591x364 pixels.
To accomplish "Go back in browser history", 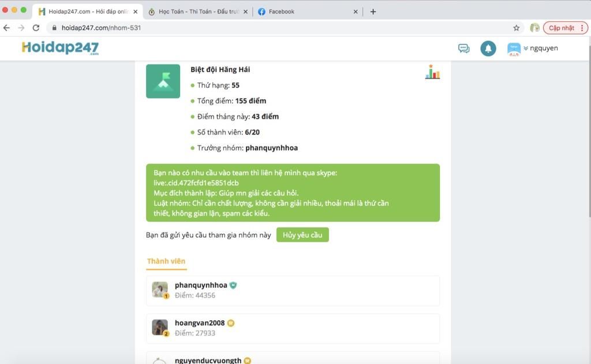I will point(7,28).
